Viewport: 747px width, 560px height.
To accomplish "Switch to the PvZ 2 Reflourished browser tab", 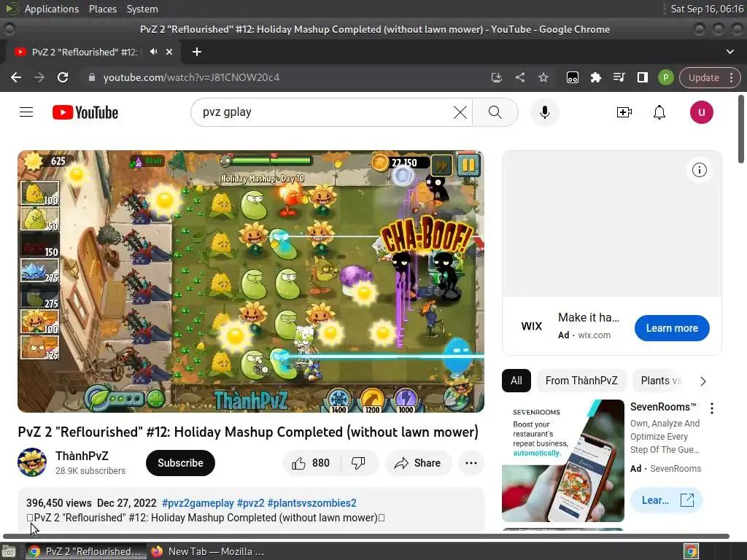I will (x=85, y=52).
